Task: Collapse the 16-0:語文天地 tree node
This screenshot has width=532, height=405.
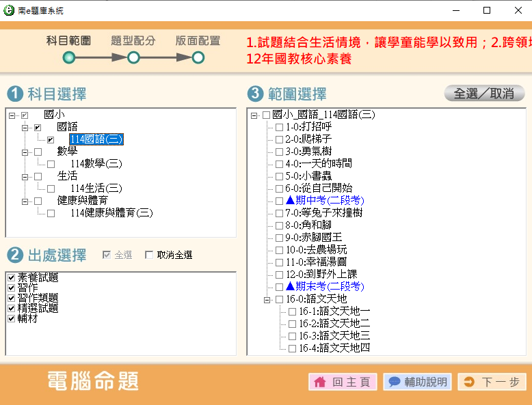Action: 267,299
